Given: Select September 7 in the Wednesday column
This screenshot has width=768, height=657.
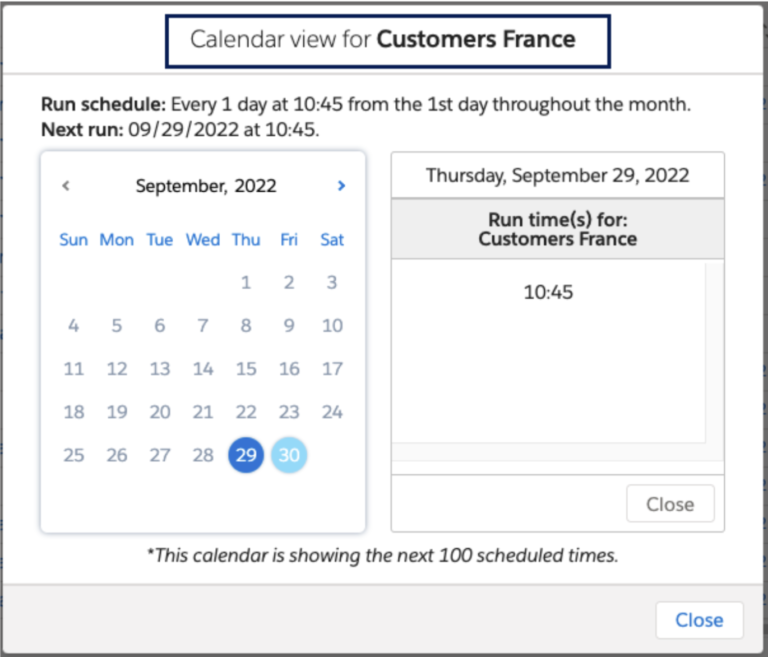Looking at the screenshot, I should [x=203, y=326].
